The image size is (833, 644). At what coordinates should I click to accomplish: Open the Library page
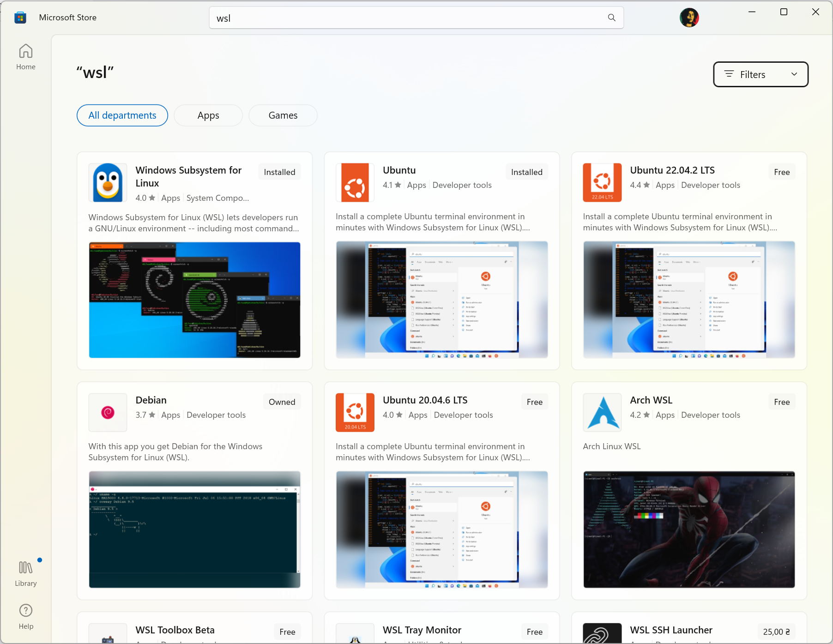point(25,572)
